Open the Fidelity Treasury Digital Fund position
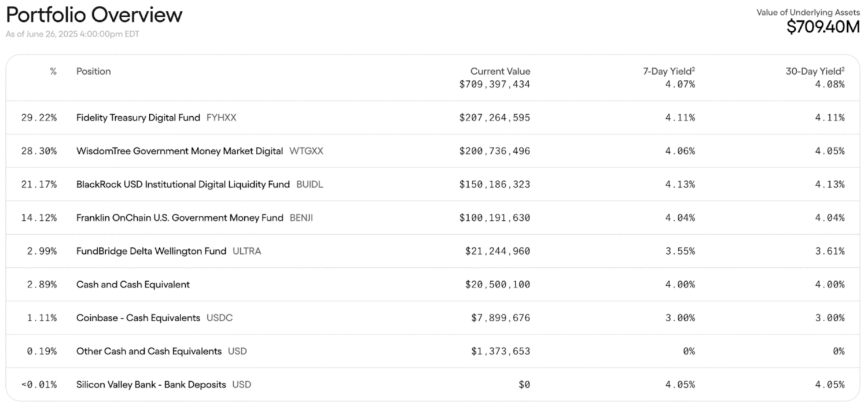The height and width of the screenshot is (406, 868). [x=138, y=117]
